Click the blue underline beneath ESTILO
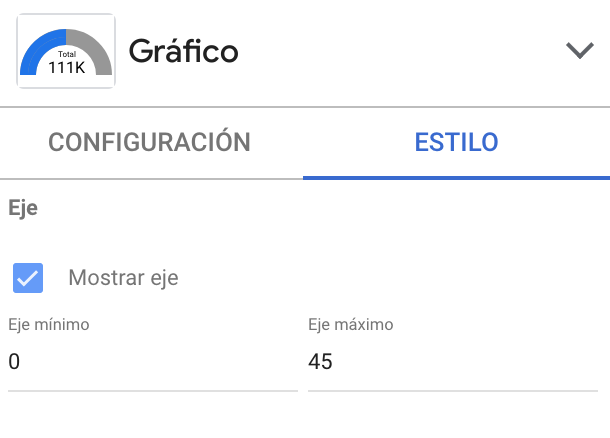Screen dimensions: 610x438 pos(456,177)
